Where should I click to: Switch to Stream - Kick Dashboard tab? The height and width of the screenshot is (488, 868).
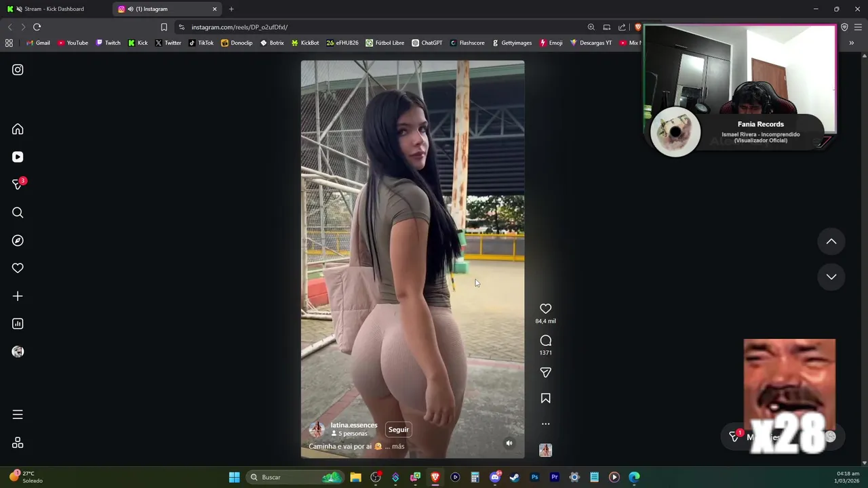point(54,9)
